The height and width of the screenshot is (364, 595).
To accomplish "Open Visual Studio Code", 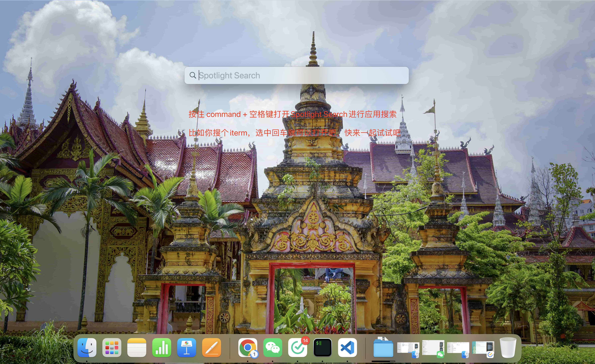I will point(347,347).
